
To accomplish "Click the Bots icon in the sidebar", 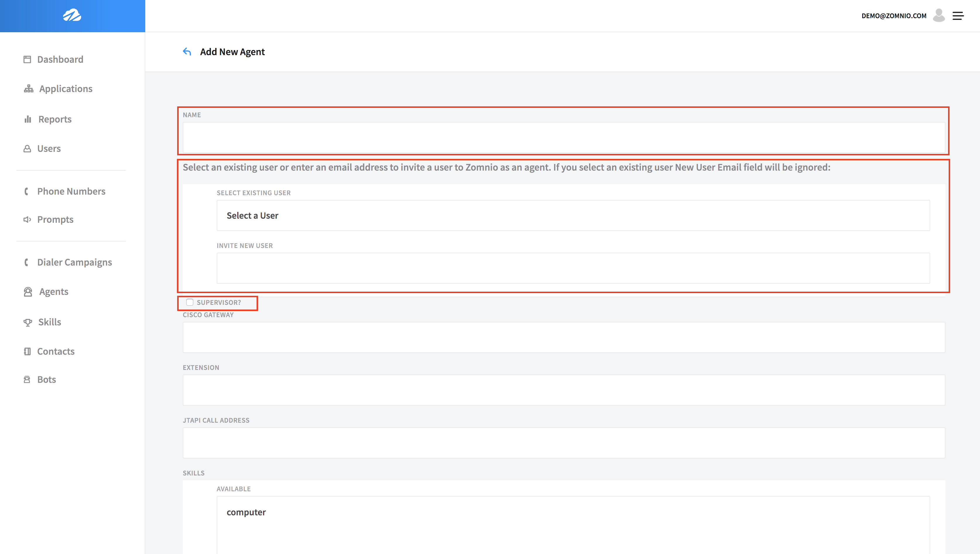I will tap(27, 380).
